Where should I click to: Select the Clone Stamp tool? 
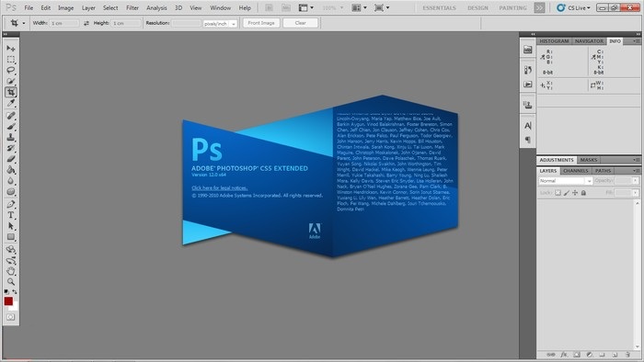click(x=11, y=137)
